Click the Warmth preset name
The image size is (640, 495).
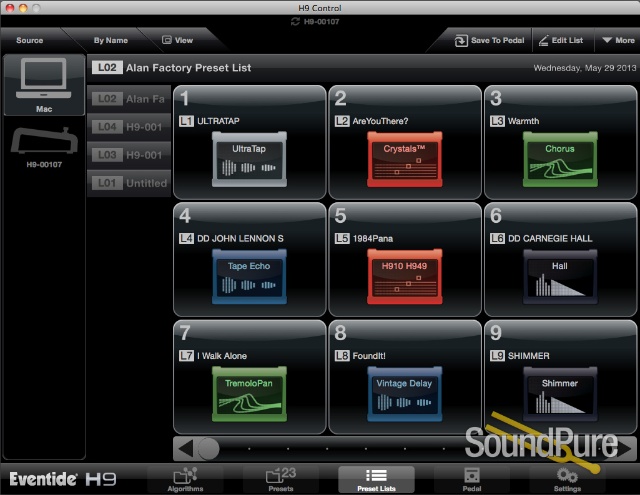tap(524, 121)
